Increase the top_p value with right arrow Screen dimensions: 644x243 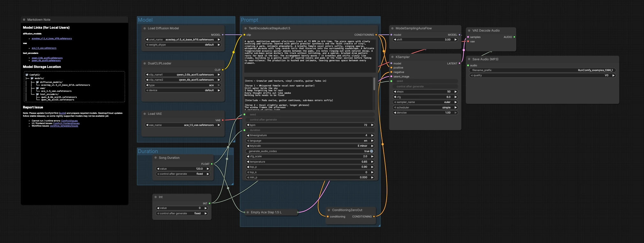coord(372,167)
